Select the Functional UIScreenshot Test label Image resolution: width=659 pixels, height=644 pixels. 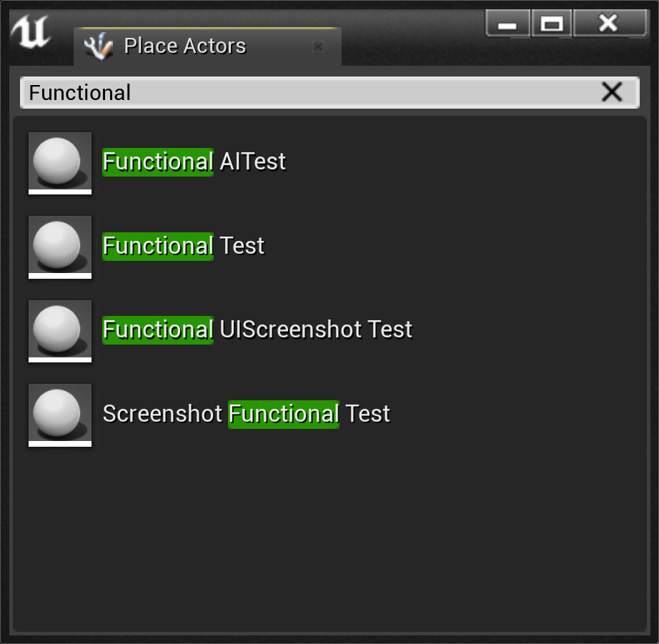click(x=257, y=330)
